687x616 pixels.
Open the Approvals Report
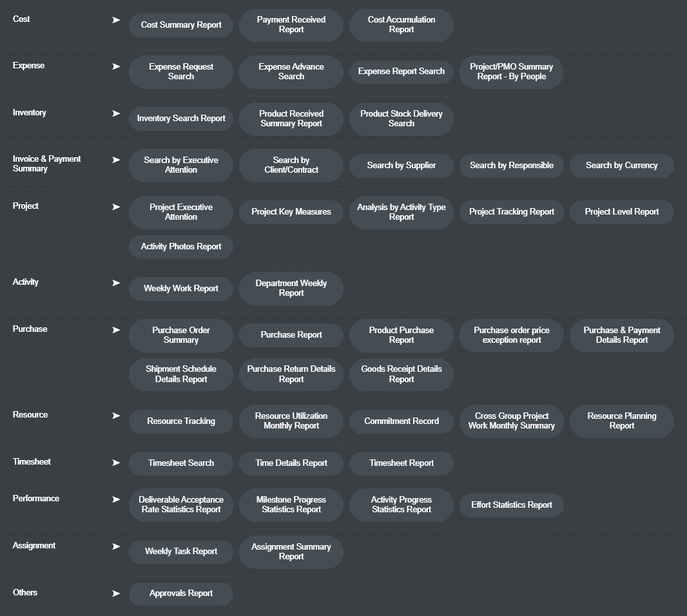point(181,593)
